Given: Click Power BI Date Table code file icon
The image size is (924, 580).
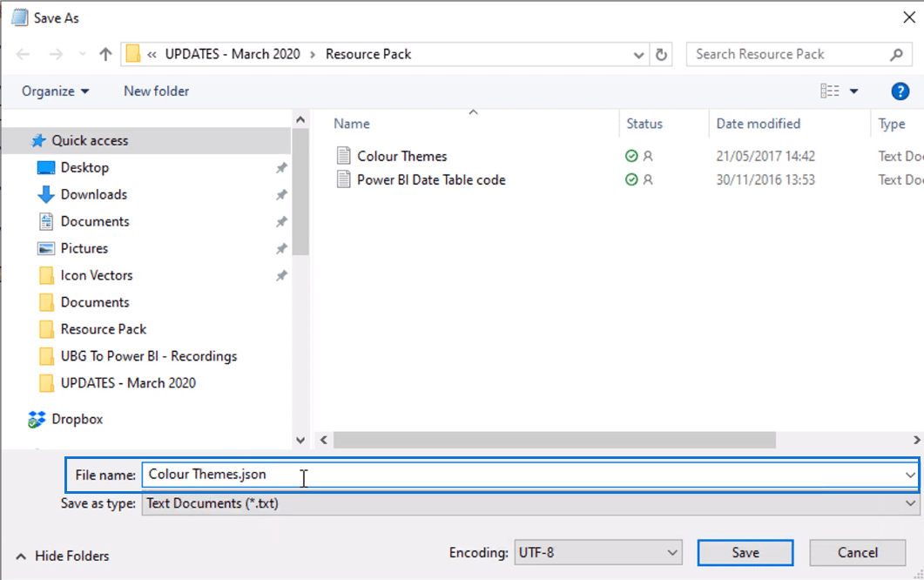Looking at the screenshot, I should [343, 179].
